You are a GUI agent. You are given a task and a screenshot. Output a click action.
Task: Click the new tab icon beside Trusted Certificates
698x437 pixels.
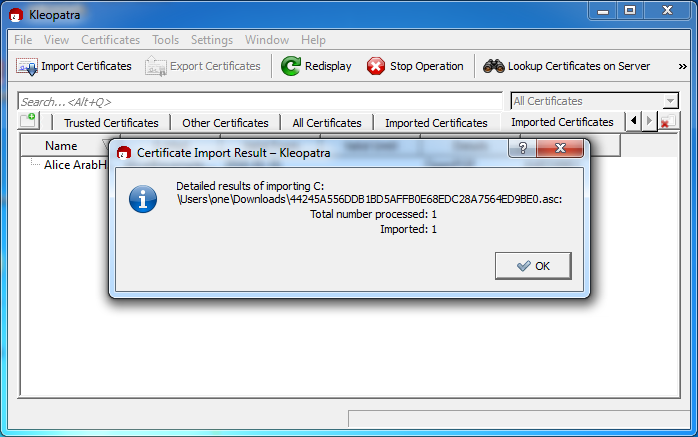(x=28, y=121)
